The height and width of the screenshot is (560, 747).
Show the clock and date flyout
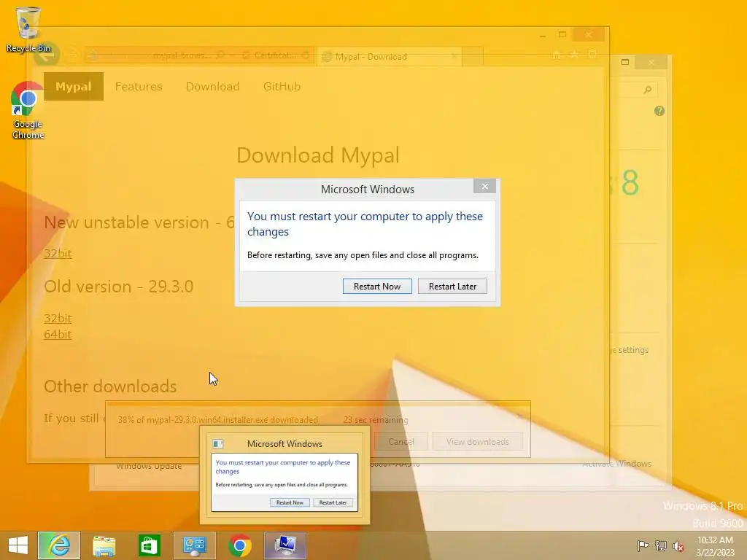coord(715,545)
